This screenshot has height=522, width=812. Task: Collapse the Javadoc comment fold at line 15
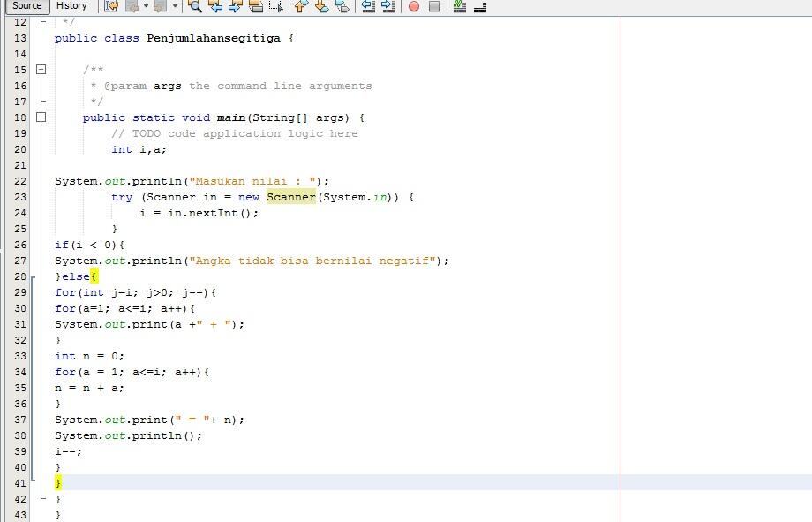pos(41,70)
